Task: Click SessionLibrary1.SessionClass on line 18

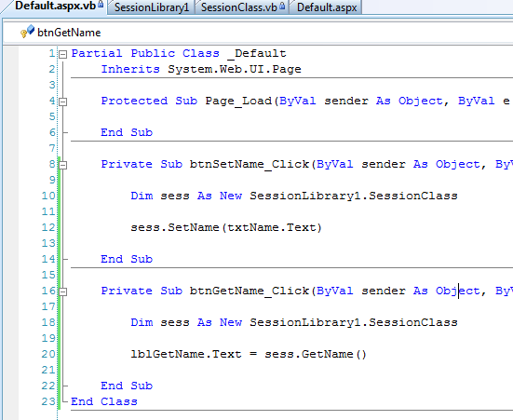Action: (354, 322)
